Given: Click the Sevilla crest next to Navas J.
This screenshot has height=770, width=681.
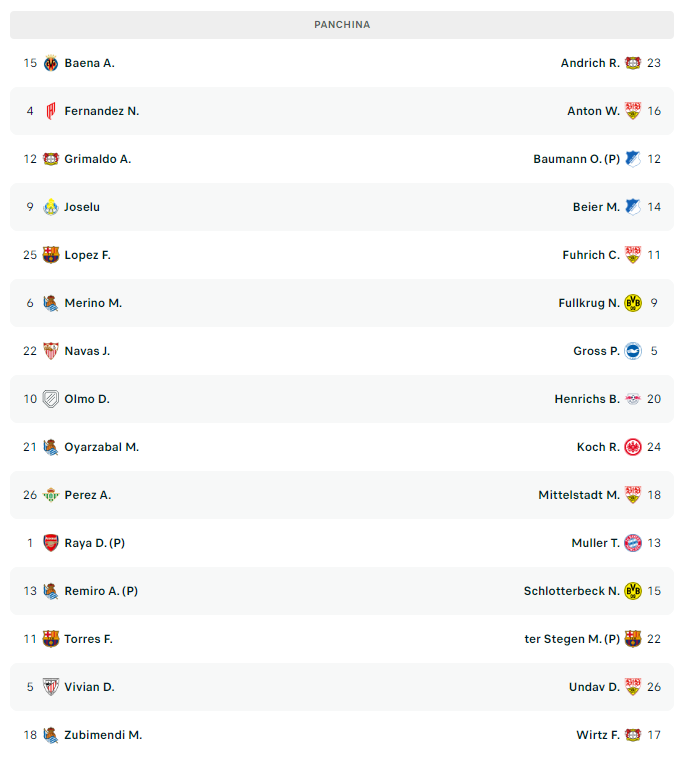Looking at the screenshot, I should click(x=51, y=351).
